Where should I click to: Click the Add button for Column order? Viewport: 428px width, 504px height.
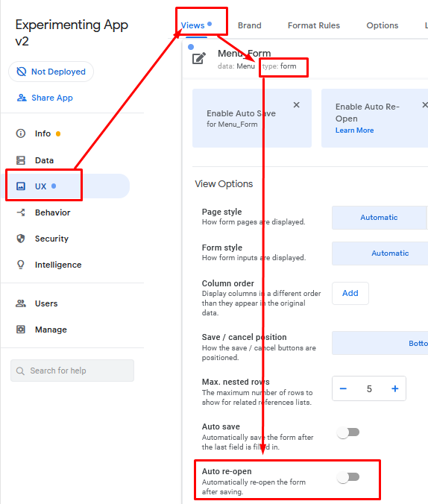[x=350, y=293]
